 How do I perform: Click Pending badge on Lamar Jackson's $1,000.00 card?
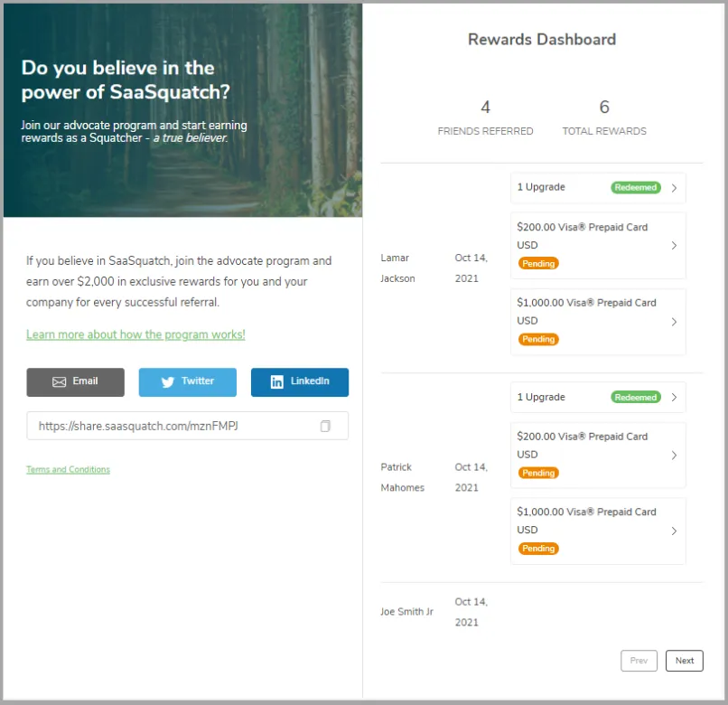pos(538,339)
